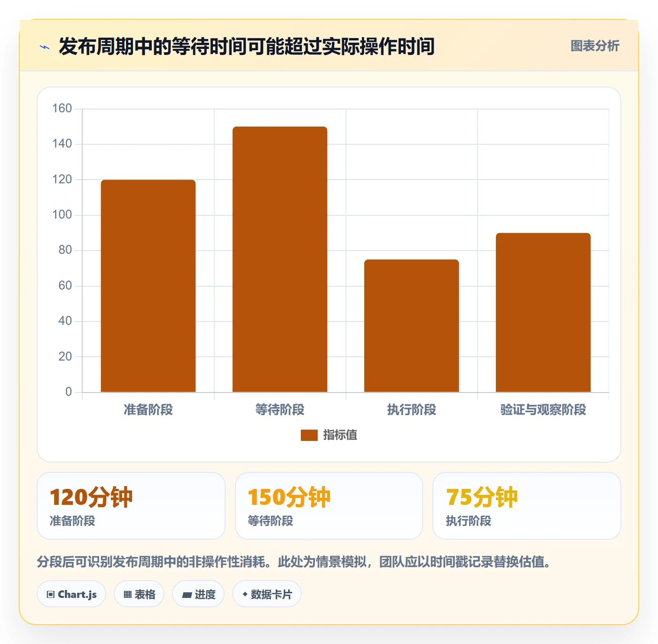Click the 160 y-axis tick label
This screenshot has height=644, width=658.
point(62,109)
